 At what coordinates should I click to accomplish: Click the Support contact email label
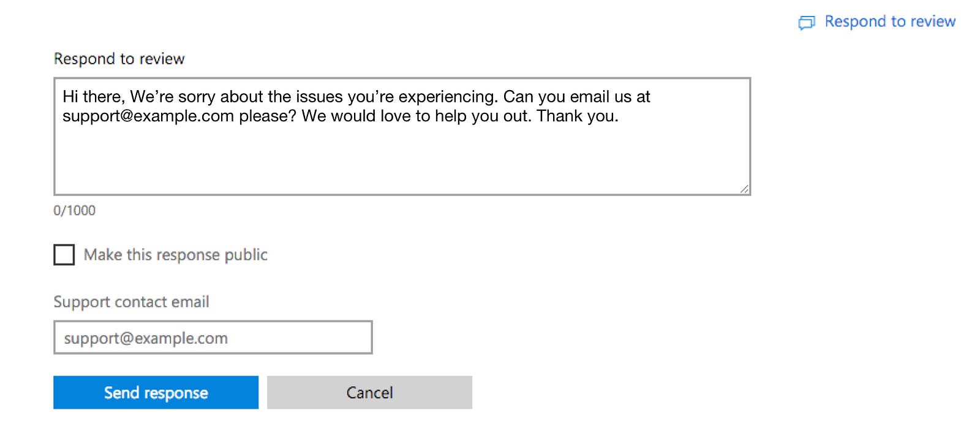[x=131, y=302]
